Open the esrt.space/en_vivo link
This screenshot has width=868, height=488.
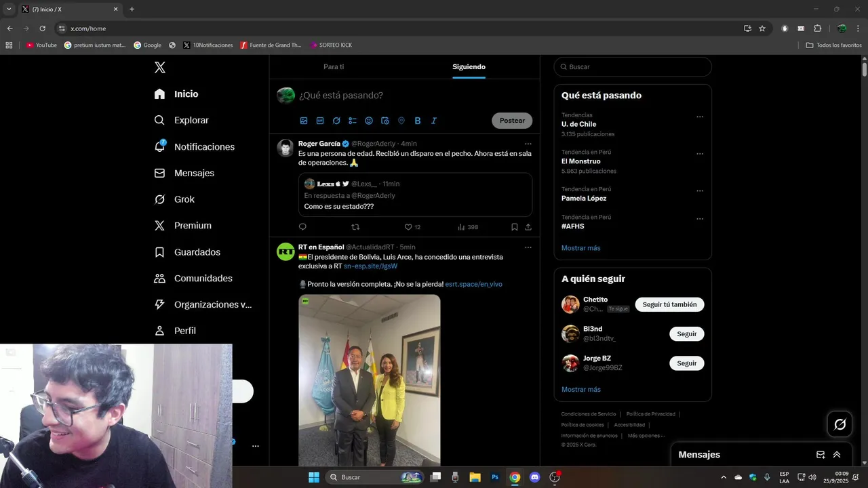tap(474, 284)
